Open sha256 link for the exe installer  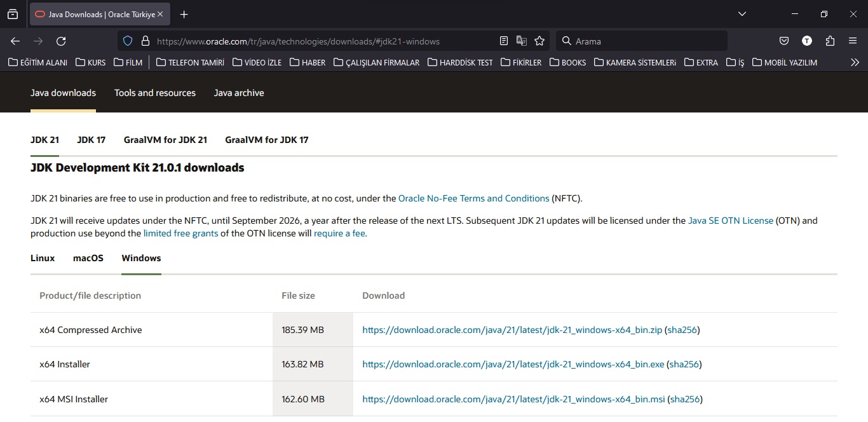[684, 364]
